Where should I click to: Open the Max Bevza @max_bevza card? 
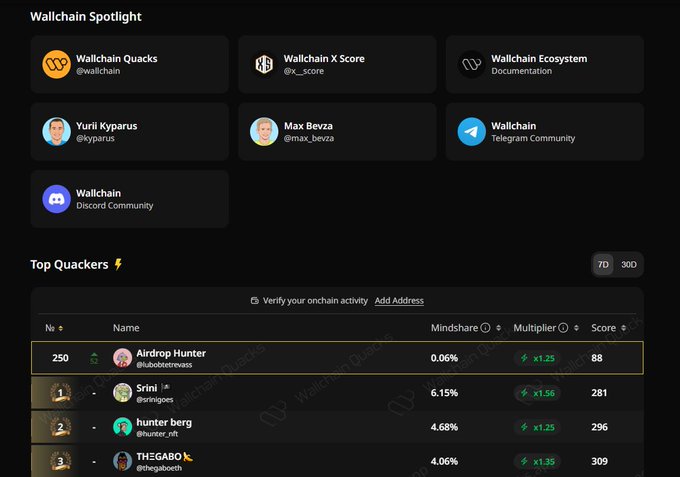pyautogui.click(x=337, y=132)
